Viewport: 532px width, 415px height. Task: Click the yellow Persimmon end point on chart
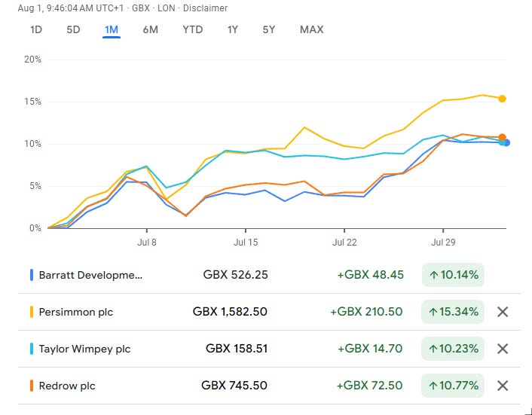pyautogui.click(x=502, y=99)
